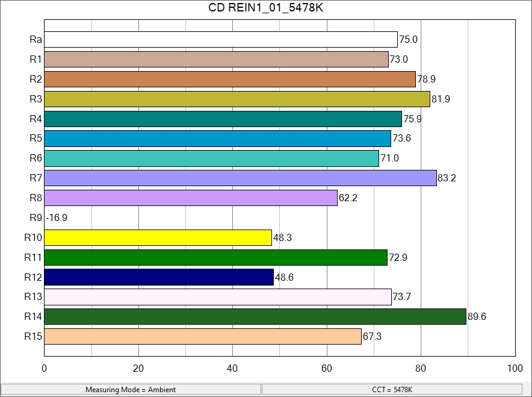The width and height of the screenshot is (532, 397).
Task: Select the periwinkle R7 bar
Action: tap(240, 178)
